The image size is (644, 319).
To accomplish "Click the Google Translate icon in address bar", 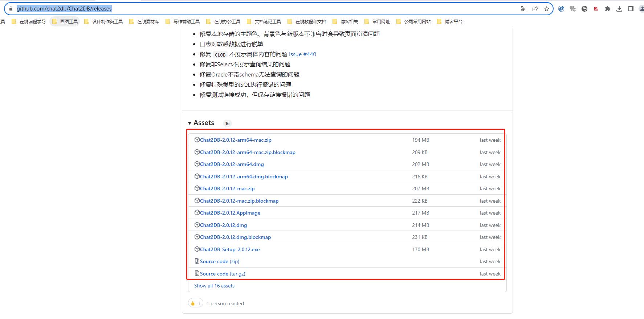I will pyautogui.click(x=523, y=9).
